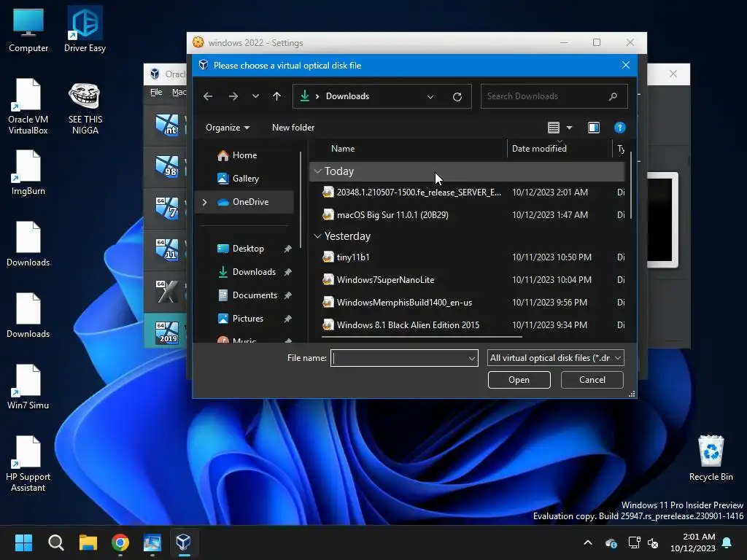The image size is (747, 560).
Task: Select 2019 VM in VirtualBox list
Action: coord(166,332)
